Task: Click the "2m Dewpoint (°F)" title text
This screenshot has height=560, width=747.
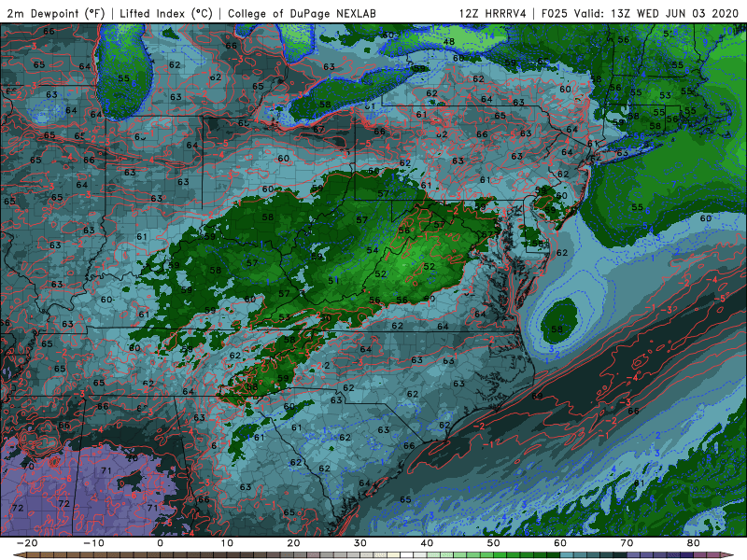Action: pos(56,13)
